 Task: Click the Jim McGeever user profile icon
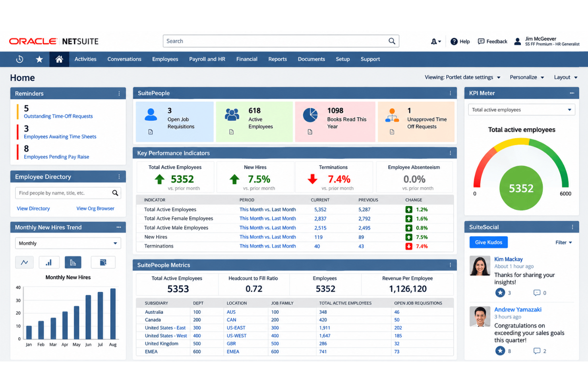[517, 41]
